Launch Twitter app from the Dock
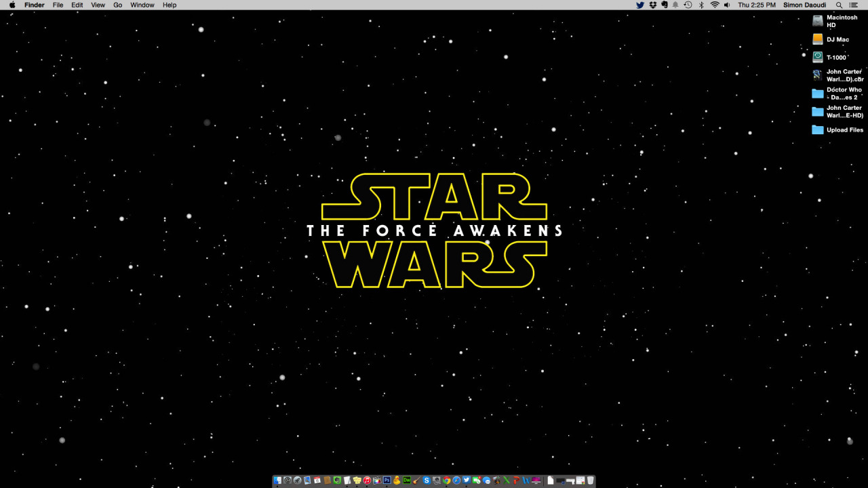The width and height of the screenshot is (868, 488). 467,480
